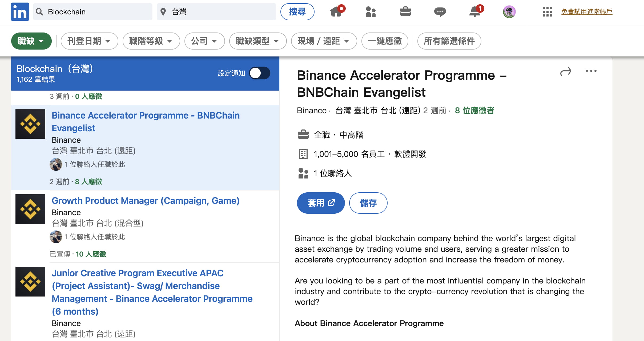The height and width of the screenshot is (341, 644).
Task: Click the Blockchain search keyword field
Action: (x=96, y=12)
